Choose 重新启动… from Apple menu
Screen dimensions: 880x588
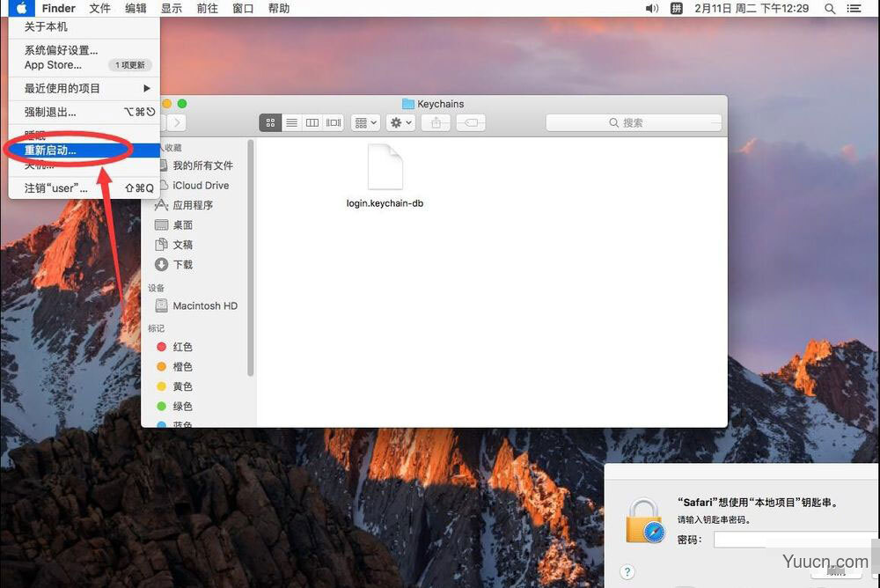click(84, 150)
